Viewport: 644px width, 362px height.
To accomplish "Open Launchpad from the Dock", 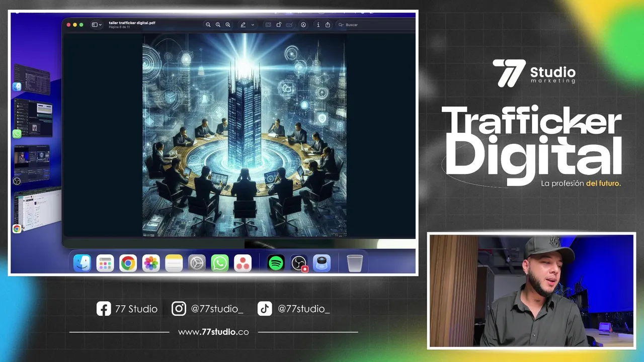I will pos(105,263).
